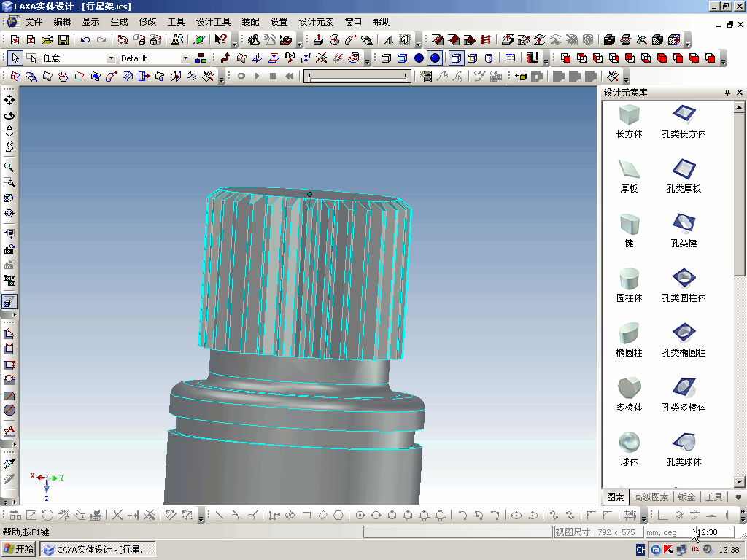This screenshot has height=560, width=747.
Task: Select the 孔类球体 catalog element
Action: (x=684, y=449)
